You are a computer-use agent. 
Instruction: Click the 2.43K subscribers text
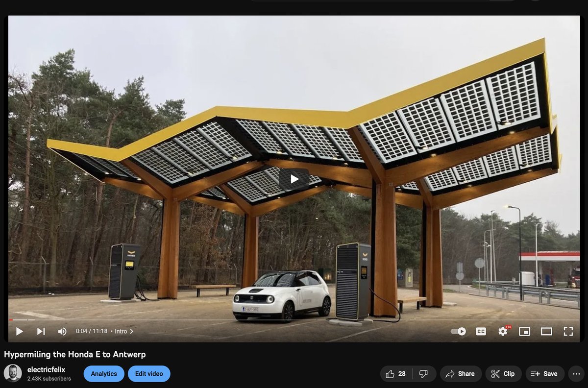point(49,379)
